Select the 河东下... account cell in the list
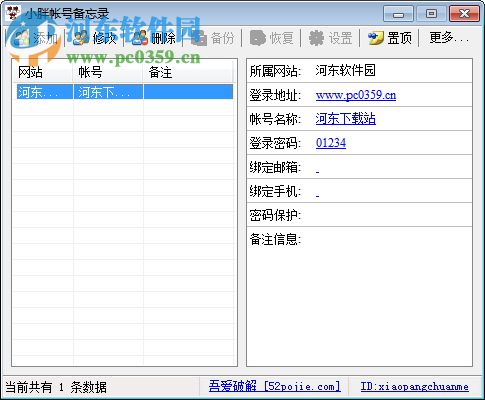The width and height of the screenshot is (485, 400). (108, 92)
